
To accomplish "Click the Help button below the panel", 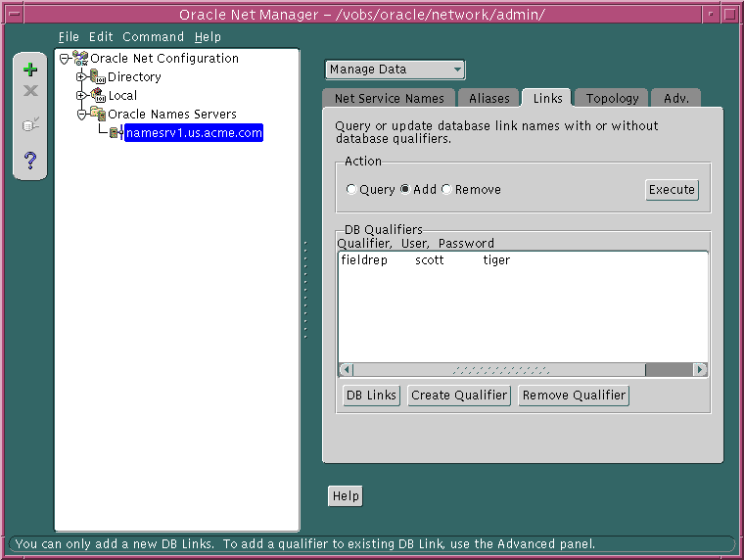I will click(x=346, y=496).
